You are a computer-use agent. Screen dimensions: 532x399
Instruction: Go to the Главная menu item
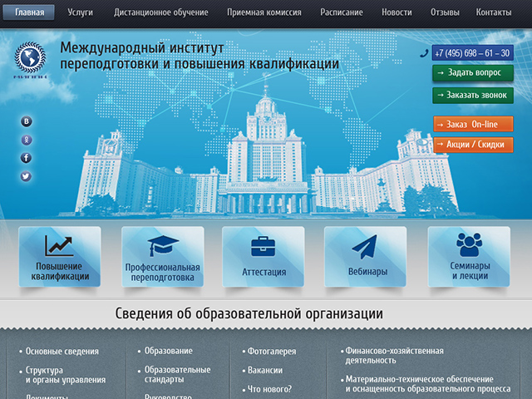tap(29, 12)
